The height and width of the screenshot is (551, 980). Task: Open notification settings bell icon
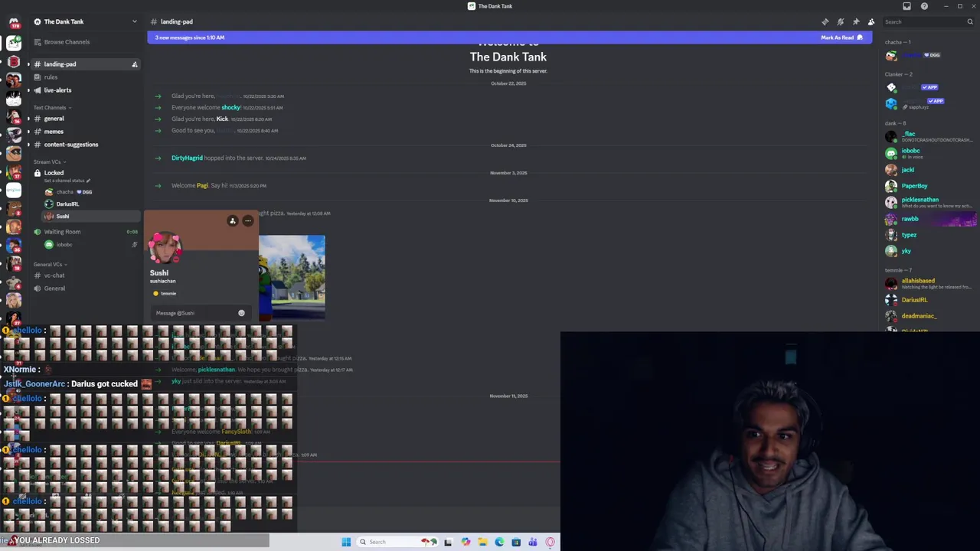coord(840,21)
